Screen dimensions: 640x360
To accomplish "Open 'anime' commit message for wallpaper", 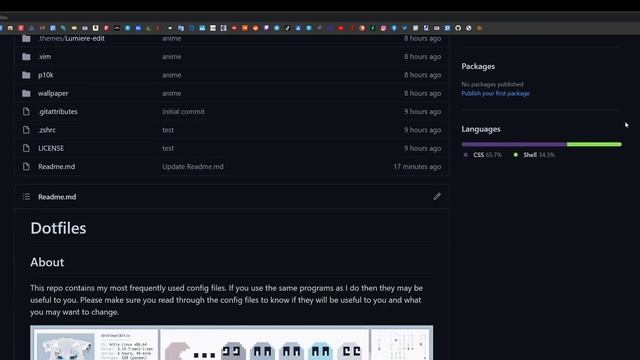I will pyautogui.click(x=171, y=93).
